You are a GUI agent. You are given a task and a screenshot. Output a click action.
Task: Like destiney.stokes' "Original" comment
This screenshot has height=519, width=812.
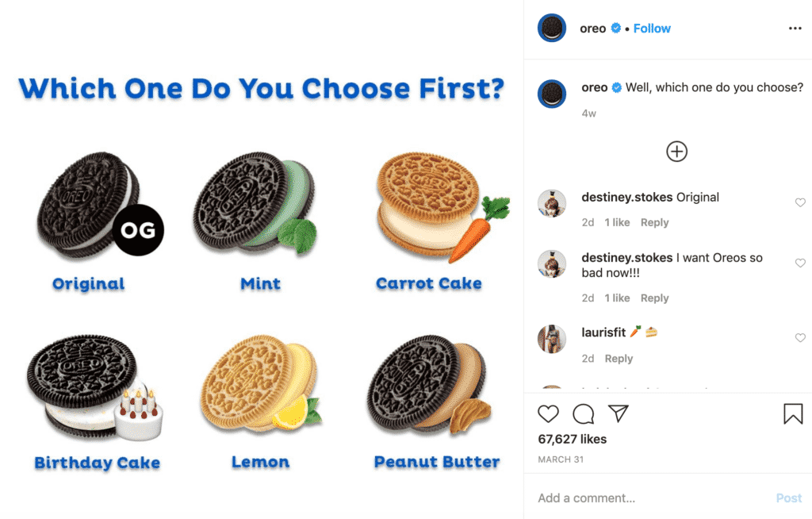[x=800, y=202]
